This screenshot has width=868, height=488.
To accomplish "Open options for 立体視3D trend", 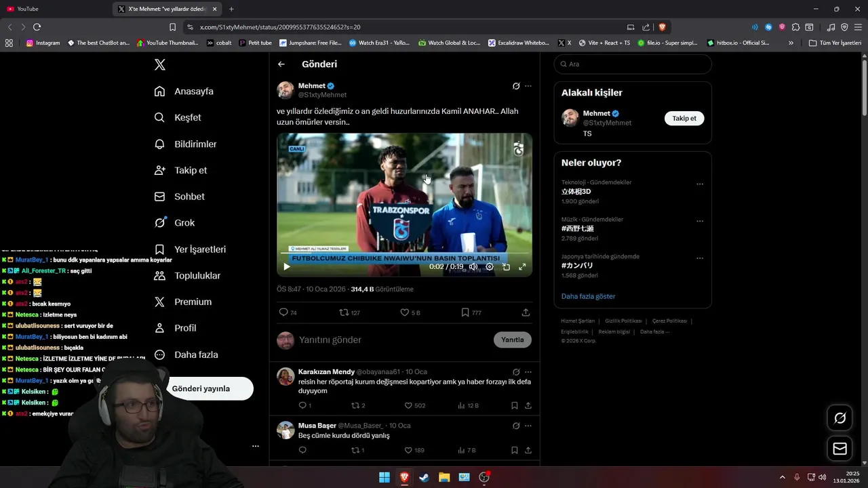I will [700, 184].
